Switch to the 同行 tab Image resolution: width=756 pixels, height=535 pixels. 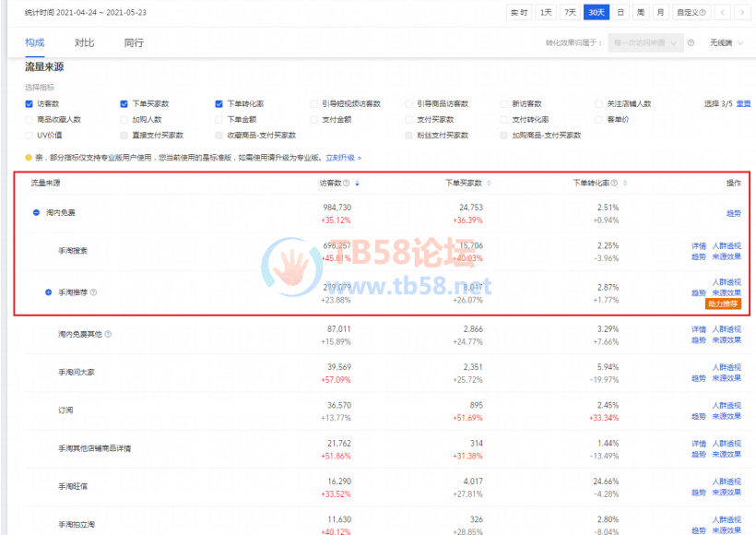tap(134, 43)
